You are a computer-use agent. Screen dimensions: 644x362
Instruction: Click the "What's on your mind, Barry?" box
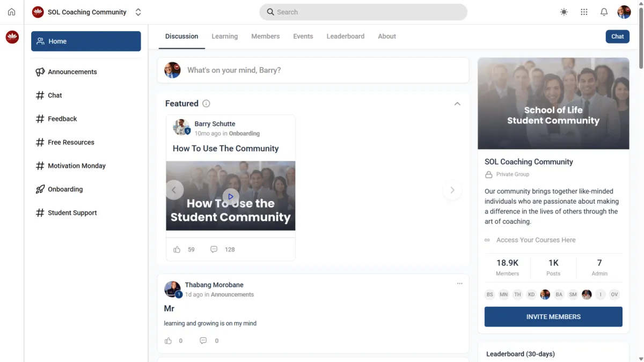[313, 70]
